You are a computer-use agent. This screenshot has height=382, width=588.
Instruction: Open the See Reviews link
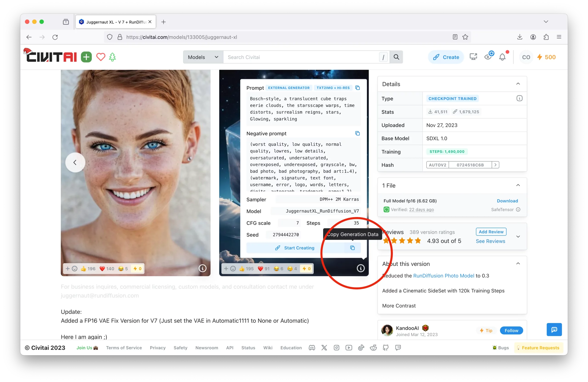coord(490,241)
